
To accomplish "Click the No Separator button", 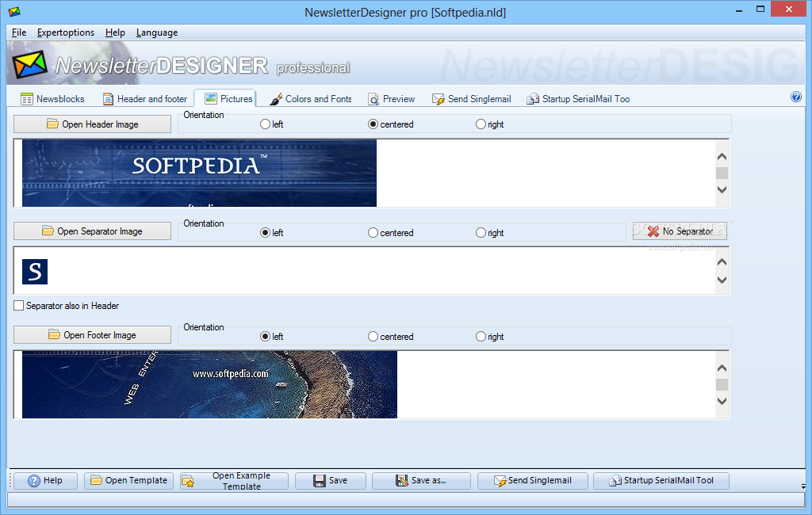I will click(680, 231).
